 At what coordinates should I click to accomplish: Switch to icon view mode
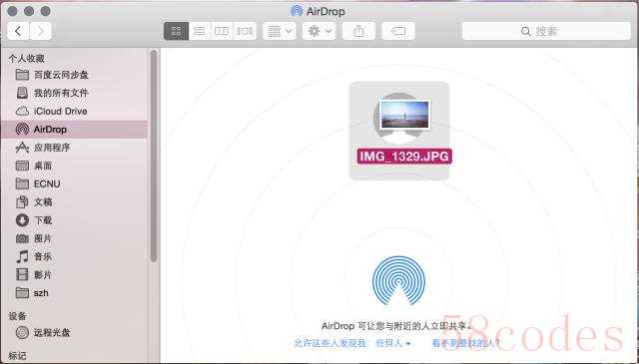[176, 31]
